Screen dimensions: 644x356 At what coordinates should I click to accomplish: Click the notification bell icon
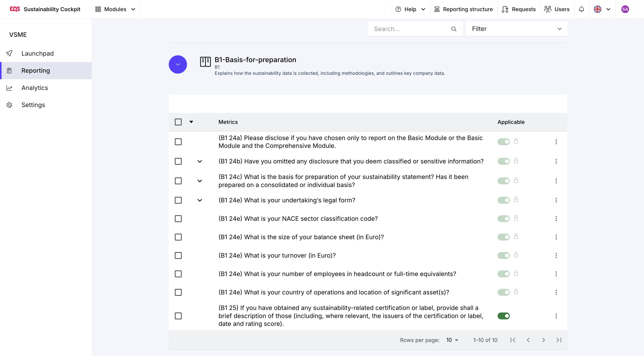click(581, 9)
